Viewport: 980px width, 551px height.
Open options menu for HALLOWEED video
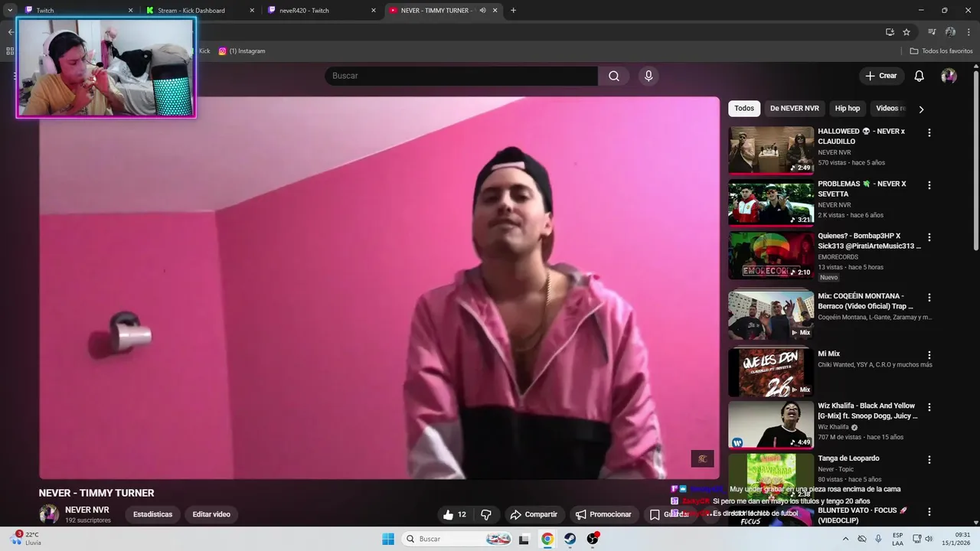point(929,132)
